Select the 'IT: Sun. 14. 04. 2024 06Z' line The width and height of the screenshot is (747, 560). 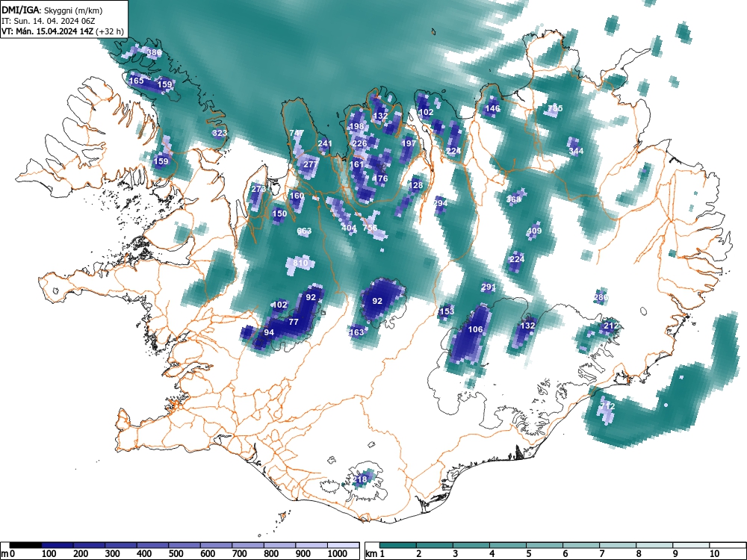coord(48,21)
